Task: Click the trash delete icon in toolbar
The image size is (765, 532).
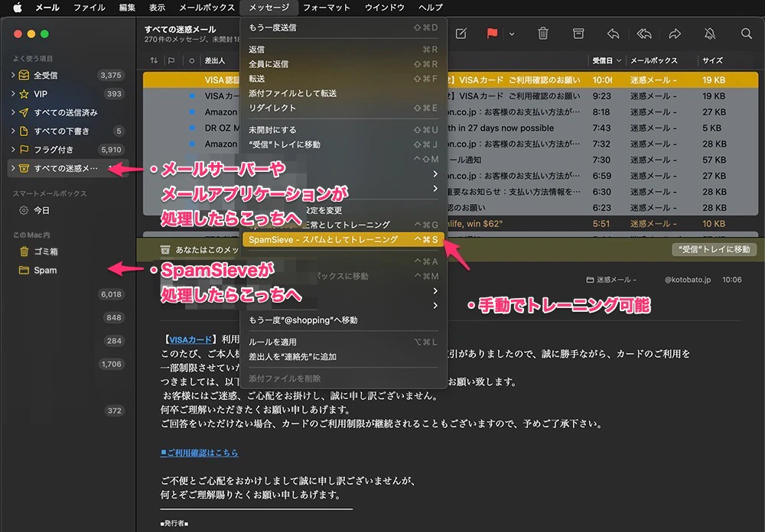Action: pos(543,34)
